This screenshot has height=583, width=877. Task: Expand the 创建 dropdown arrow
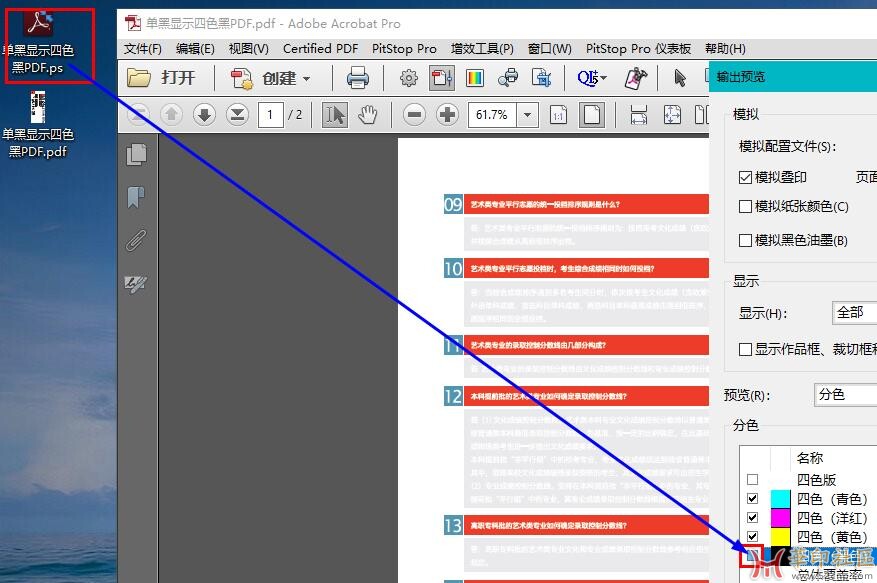(307, 79)
